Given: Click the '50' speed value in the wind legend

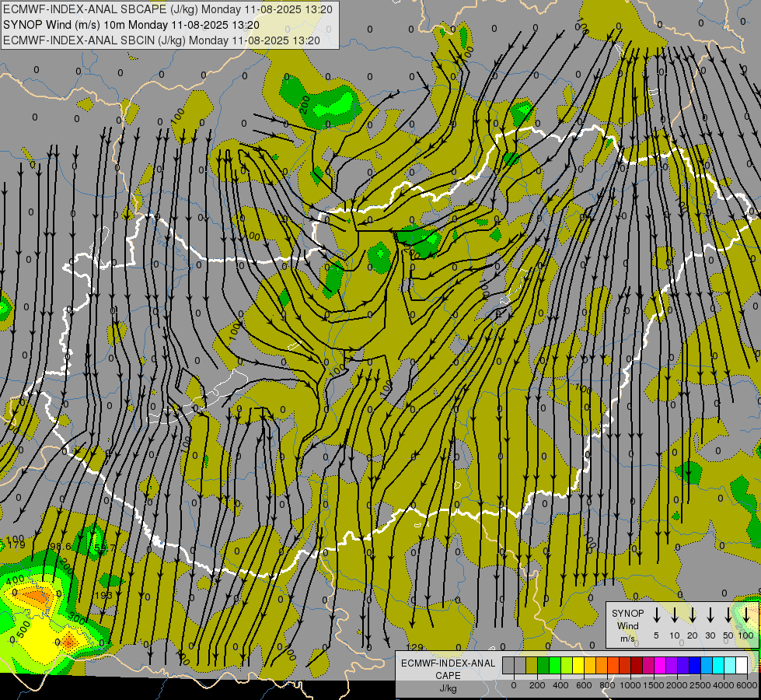Looking at the screenshot, I should click(x=728, y=635).
